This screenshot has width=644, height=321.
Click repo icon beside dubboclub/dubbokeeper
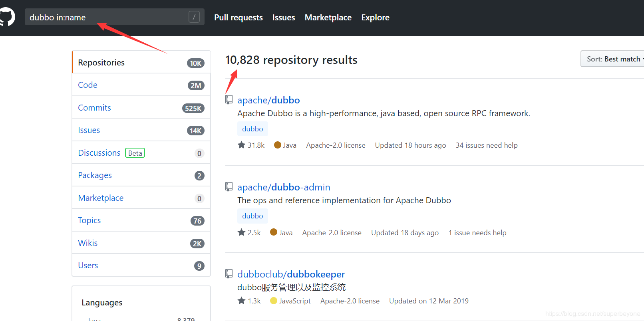(229, 273)
